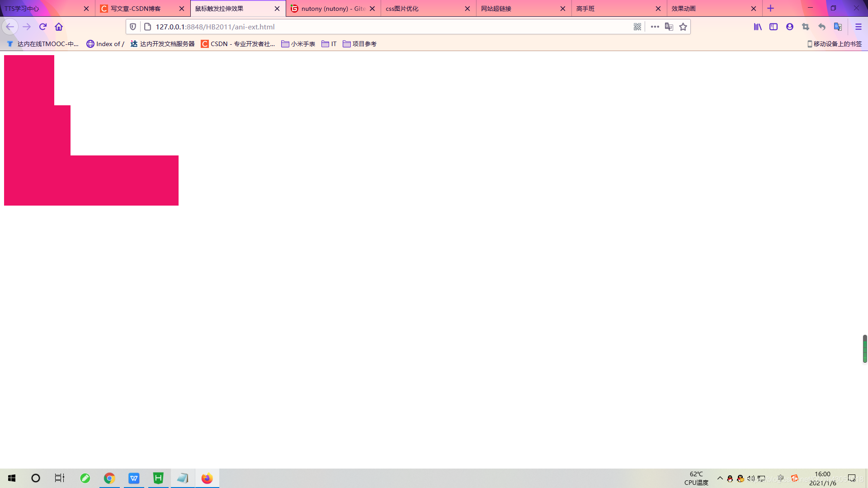This screenshot has height=488, width=868.
Task: Open the Index of / bookmark
Action: (x=105, y=44)
